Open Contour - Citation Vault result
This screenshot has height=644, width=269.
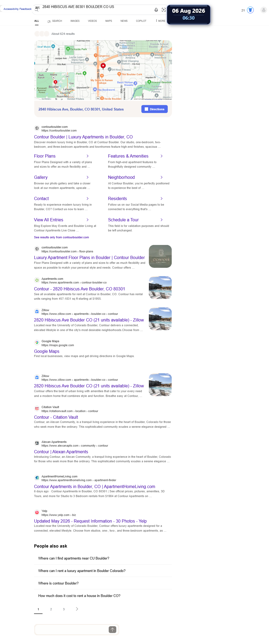[x=56, y=417]
